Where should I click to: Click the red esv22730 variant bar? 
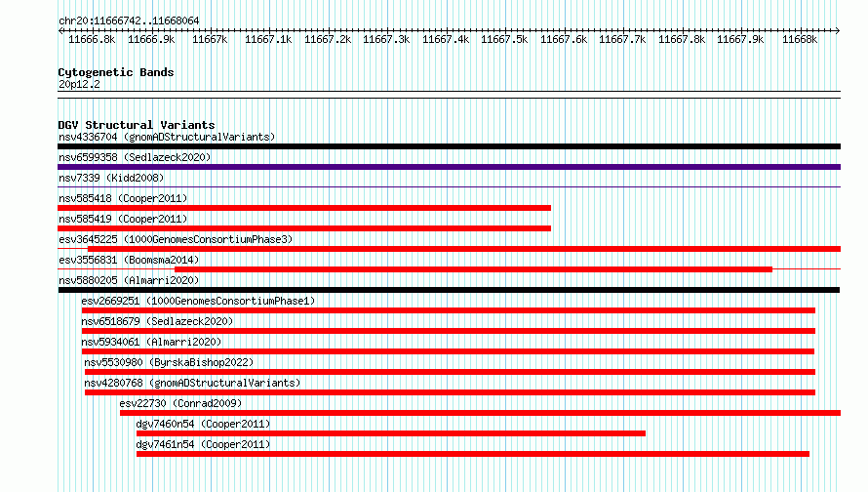point(481,413)
